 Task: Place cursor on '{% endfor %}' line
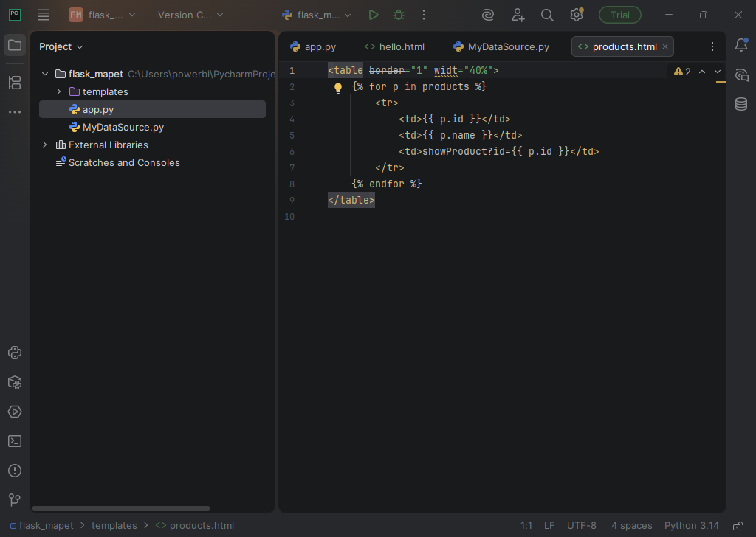click(387, 184)
